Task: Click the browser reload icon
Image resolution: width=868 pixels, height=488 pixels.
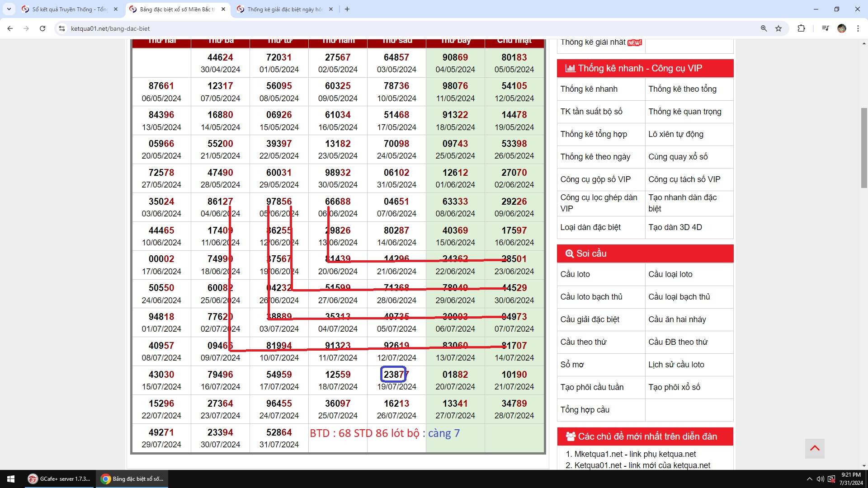Action: click(x=42, y=28)
